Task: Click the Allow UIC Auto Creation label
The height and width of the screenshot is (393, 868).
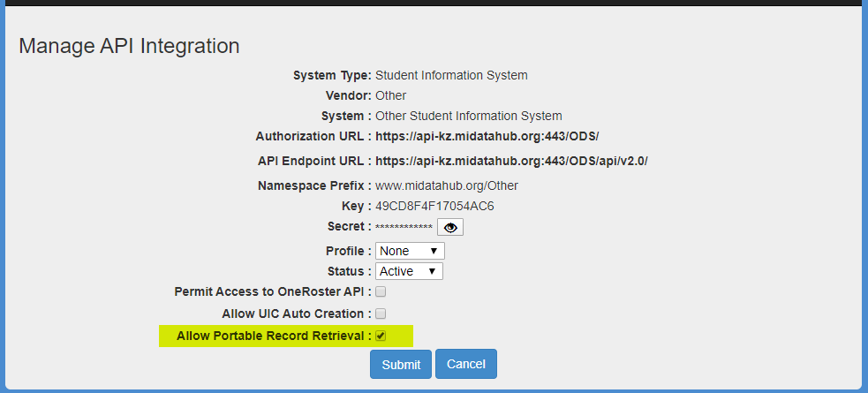Action: coord(297,314)
